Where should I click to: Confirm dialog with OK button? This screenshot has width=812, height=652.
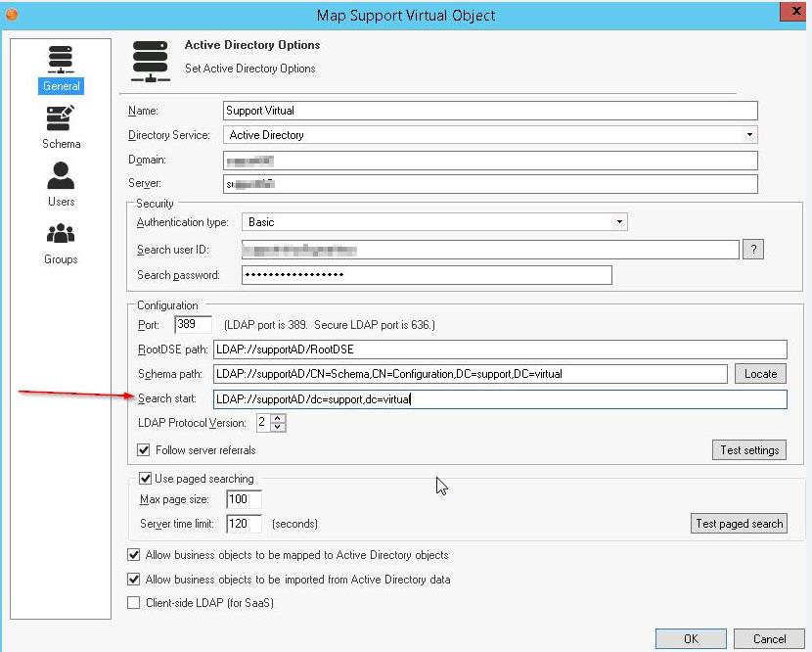click(x=691, y=638)
